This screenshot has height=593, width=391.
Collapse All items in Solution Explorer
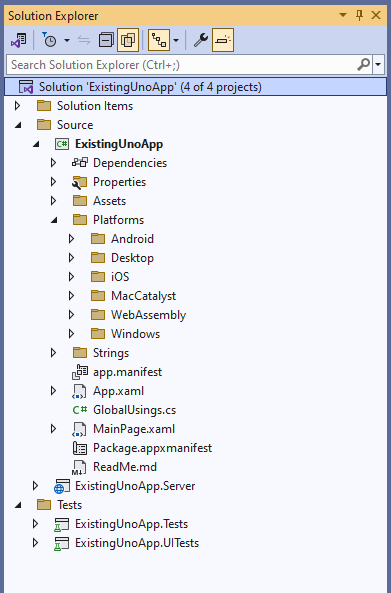[x=106, y=40]
